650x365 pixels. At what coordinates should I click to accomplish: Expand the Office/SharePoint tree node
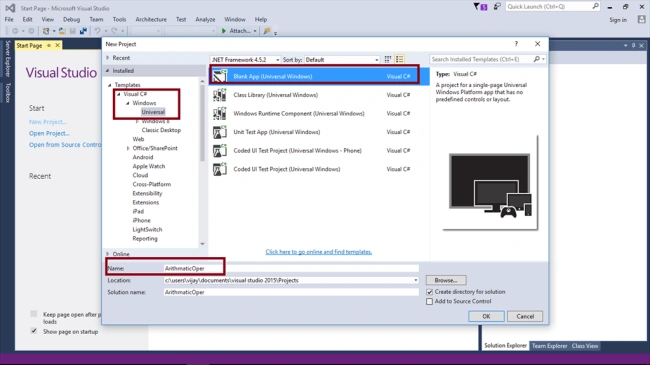click(x=128, y=148)
